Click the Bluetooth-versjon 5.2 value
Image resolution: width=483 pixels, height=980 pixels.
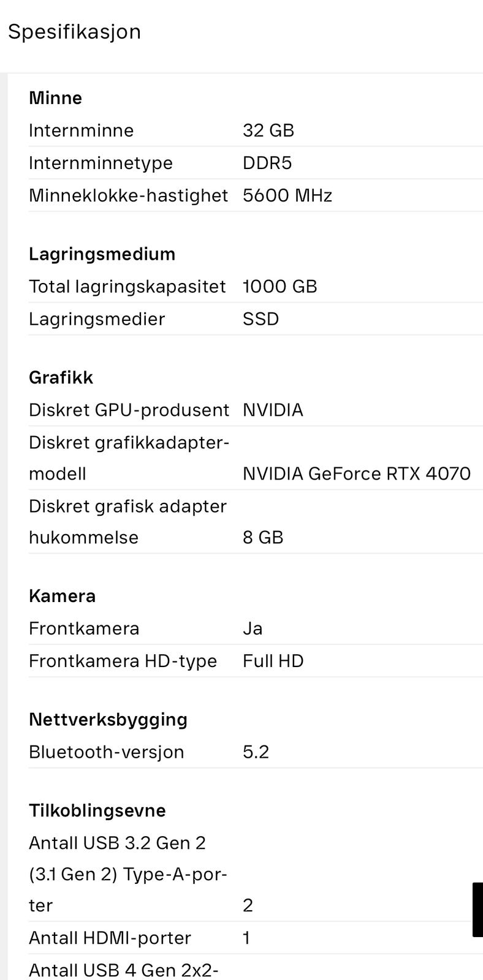(x=256, y=752)
